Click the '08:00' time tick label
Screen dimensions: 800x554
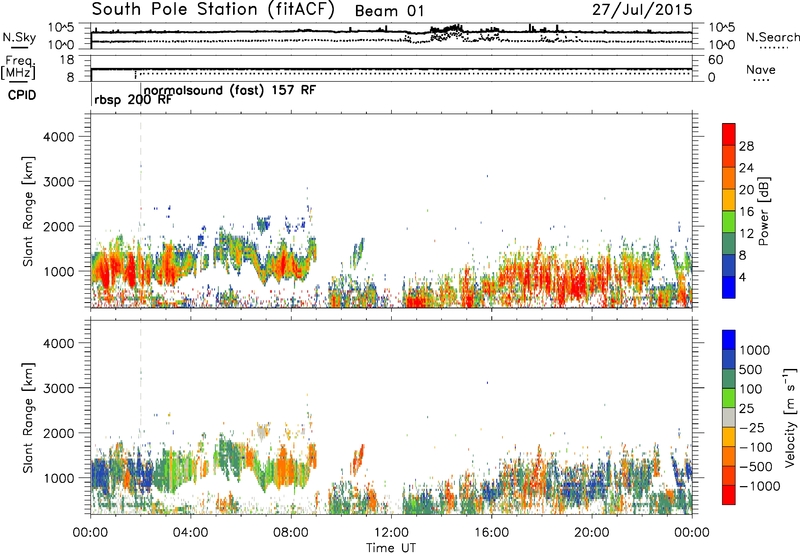(291, 533)
